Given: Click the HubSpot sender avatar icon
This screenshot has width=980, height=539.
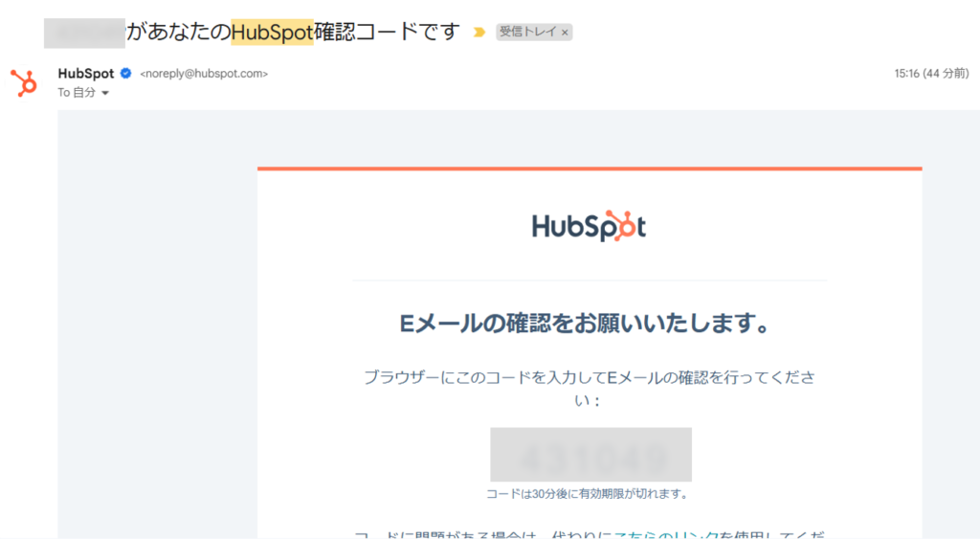Looking at the screenshot, I should (24, 82).
